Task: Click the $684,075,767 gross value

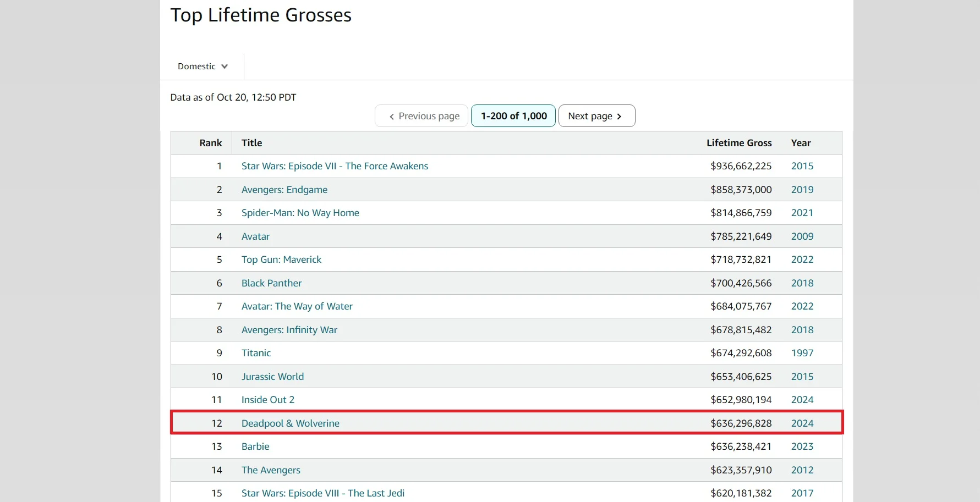Action: (741, 306)
